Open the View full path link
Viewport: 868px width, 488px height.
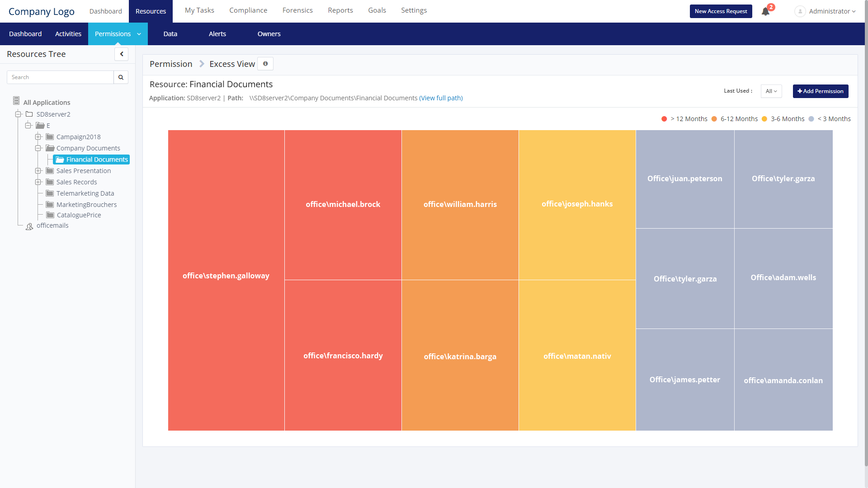(x=441, y=98)
